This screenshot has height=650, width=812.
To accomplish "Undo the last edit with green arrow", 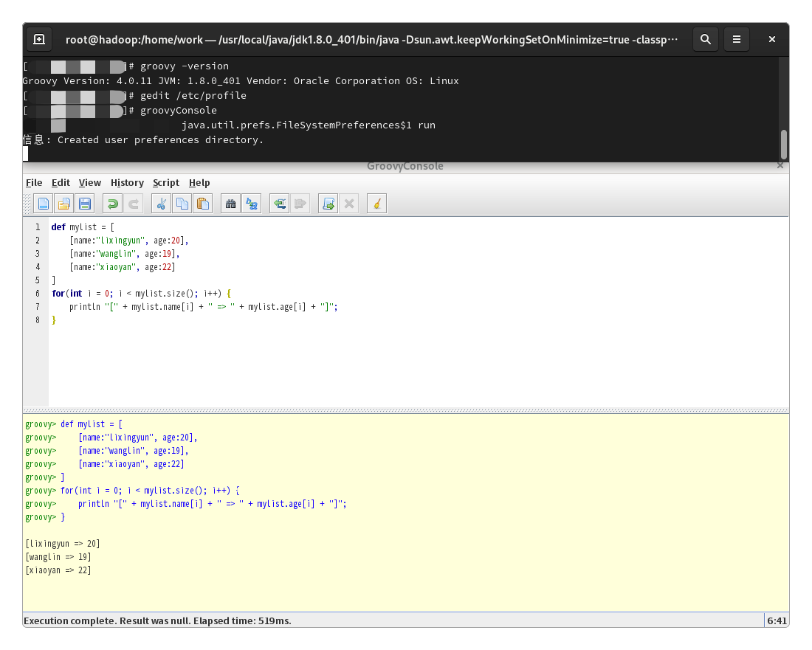I will 112,204.
